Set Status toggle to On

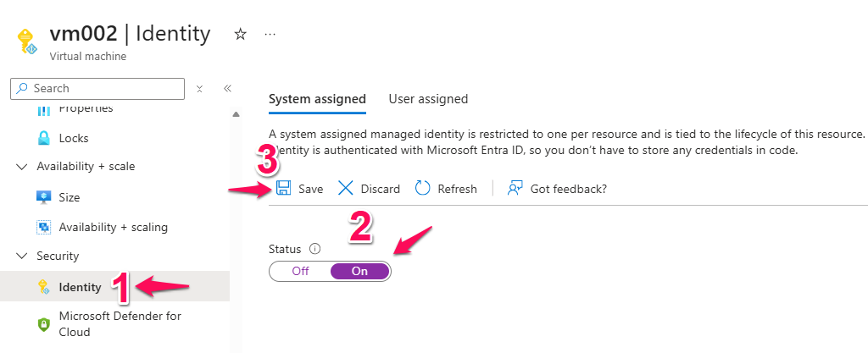click(359, 271)
